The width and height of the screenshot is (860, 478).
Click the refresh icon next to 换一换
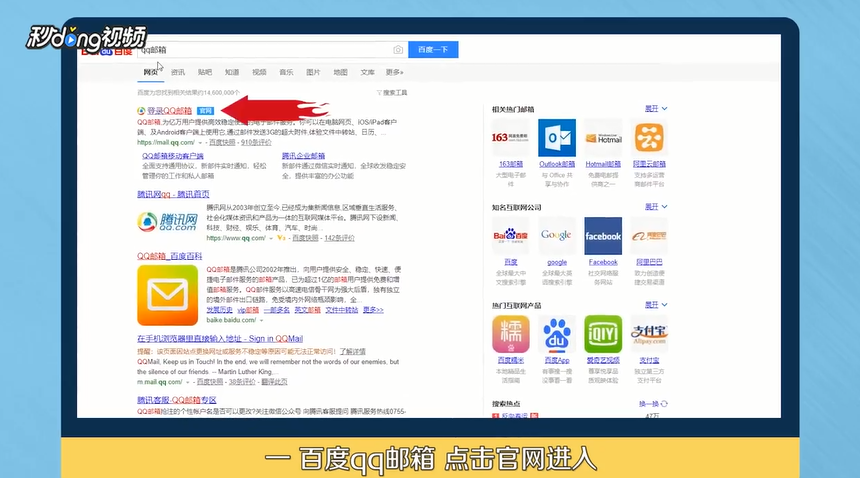(664, 404)
